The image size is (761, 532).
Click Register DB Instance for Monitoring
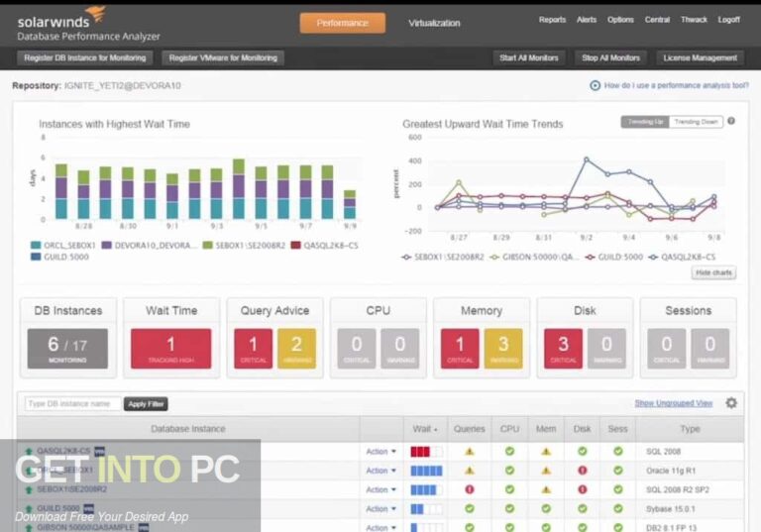(x=85, y=57)
